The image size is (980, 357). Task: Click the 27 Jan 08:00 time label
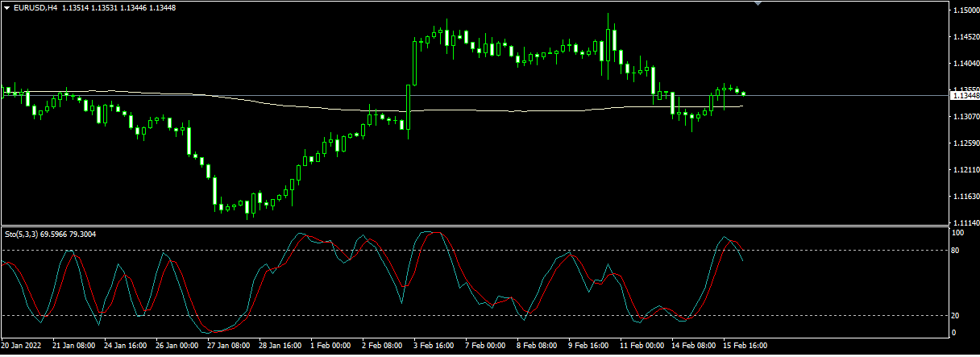pyautogui.click(x=227, y=346)
